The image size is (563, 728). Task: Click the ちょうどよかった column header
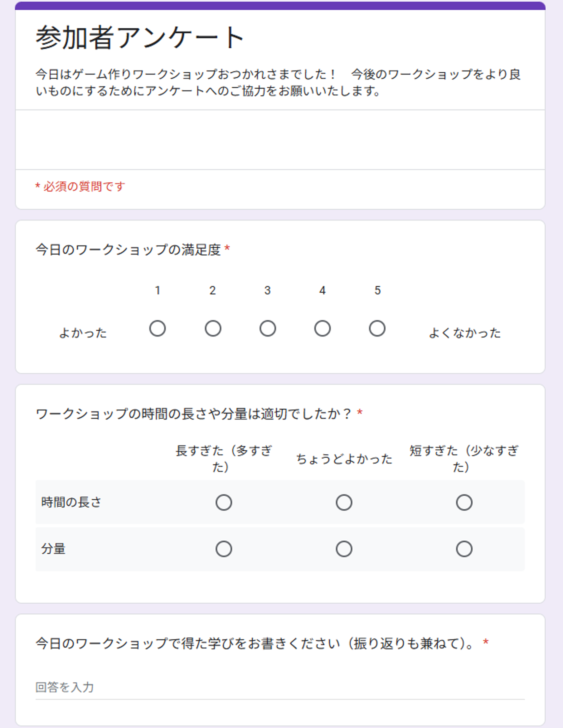[x=344, y=459]
